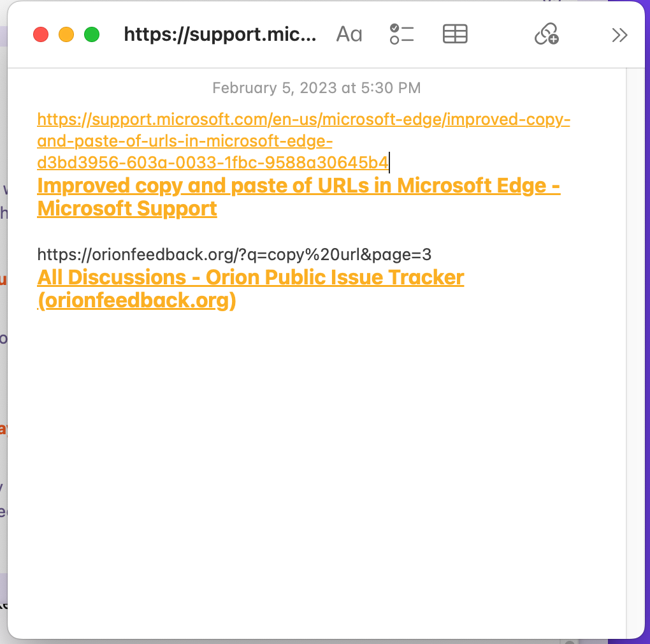The width and height of the screenshot is (650, 644).
Task: Click the plain orionfeedback.org URL text
Action: click(x=234, y=255)
